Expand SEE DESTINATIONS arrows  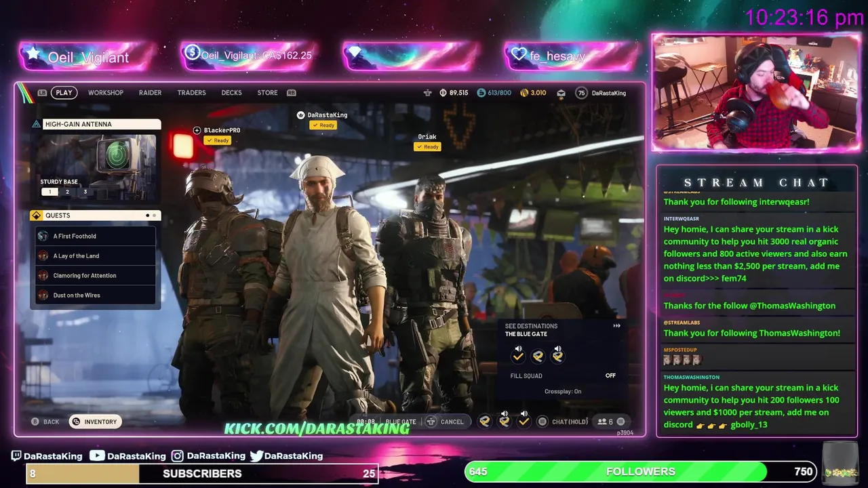point(616,326)
